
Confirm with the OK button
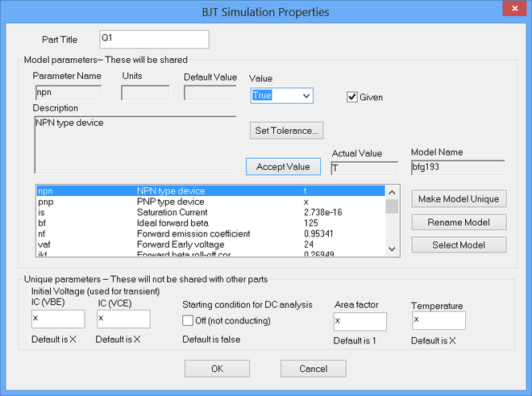tap(217, 369)
